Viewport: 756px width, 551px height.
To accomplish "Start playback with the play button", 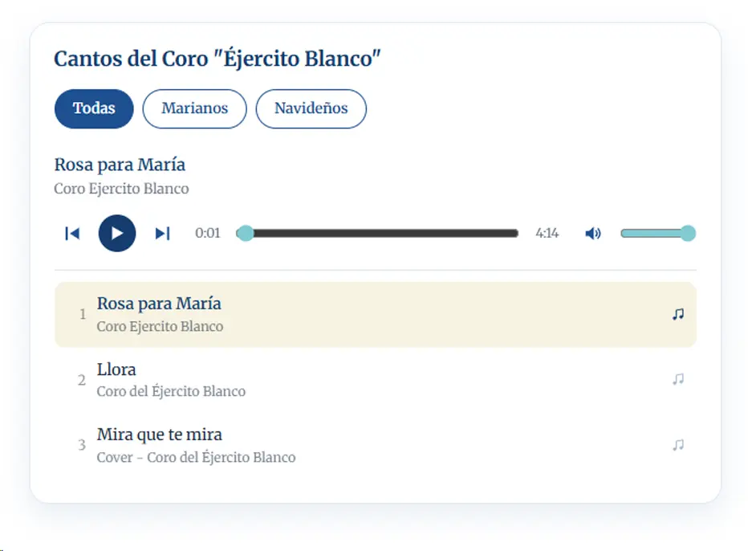I will (x=117, y=234).
